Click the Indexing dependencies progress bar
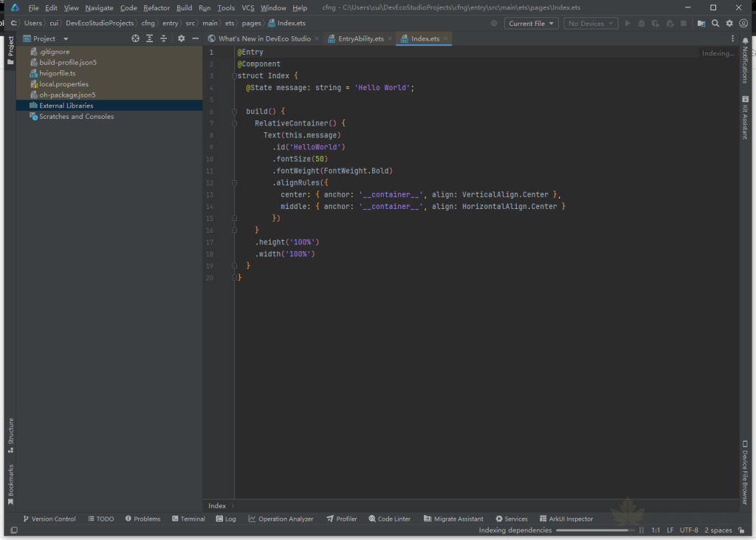This screenshot has height=540, width=756. tap(594, 530)
